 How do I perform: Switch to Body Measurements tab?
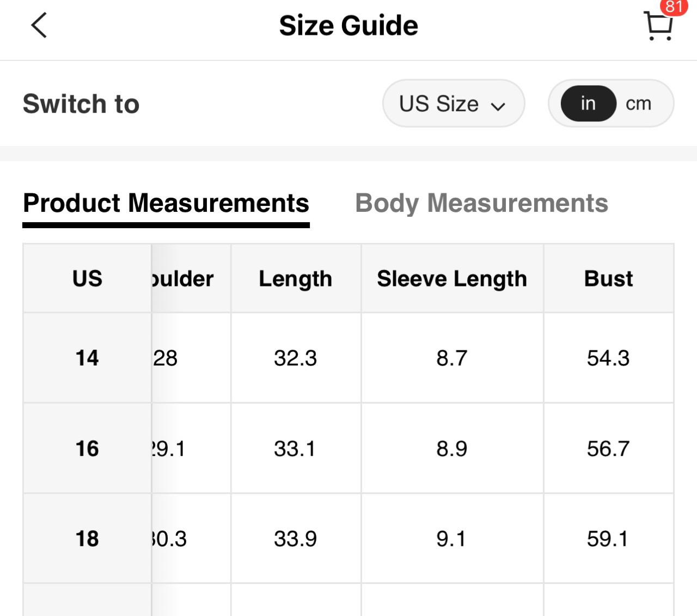coord(481,204)
